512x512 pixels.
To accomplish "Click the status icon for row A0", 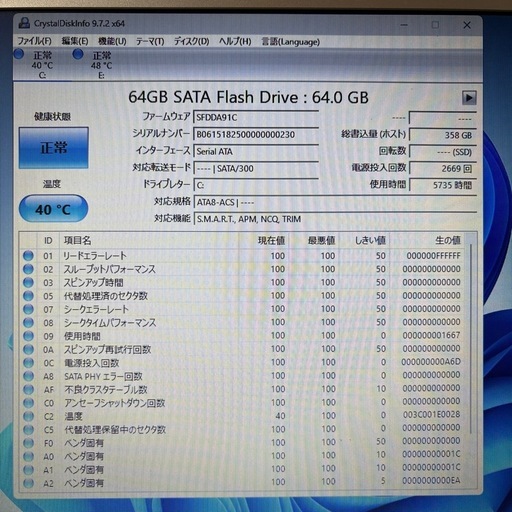I will [x=28, y=456].
